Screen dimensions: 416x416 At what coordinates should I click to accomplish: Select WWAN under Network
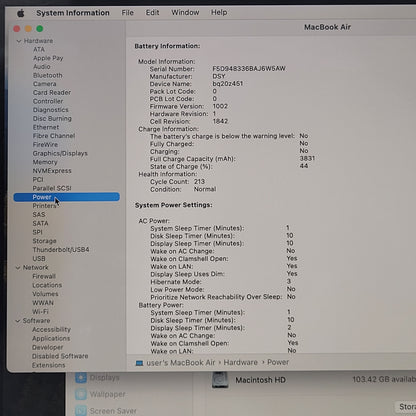[43, 303]
